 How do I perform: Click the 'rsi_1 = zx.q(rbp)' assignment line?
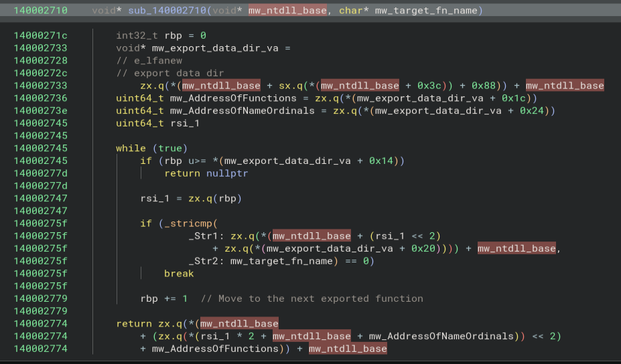click(191, 199)
